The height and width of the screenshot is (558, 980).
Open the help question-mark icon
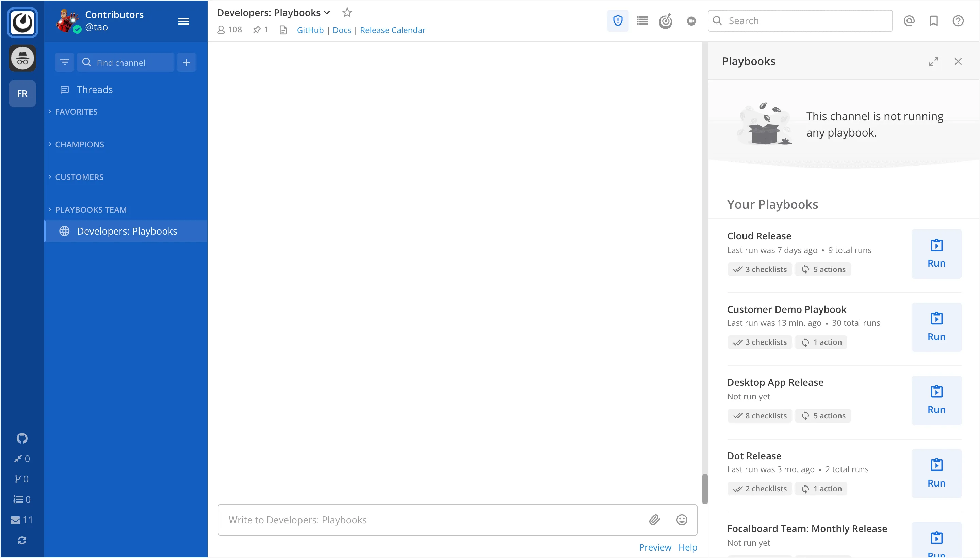[x=958, y=21]
